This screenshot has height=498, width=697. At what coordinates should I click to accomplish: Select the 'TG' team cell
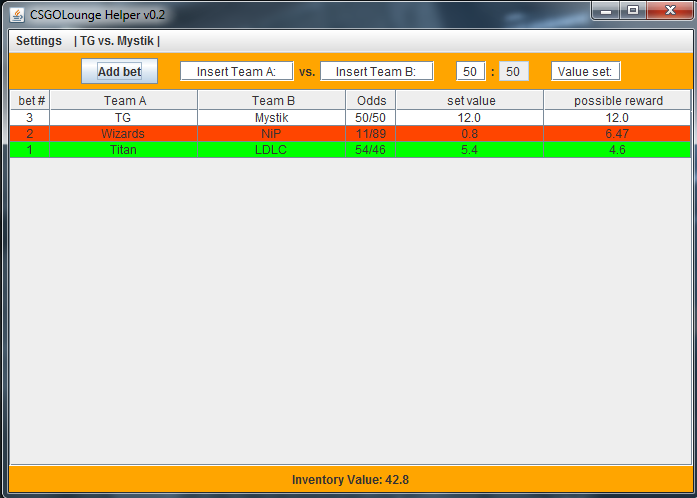(124, 118)
